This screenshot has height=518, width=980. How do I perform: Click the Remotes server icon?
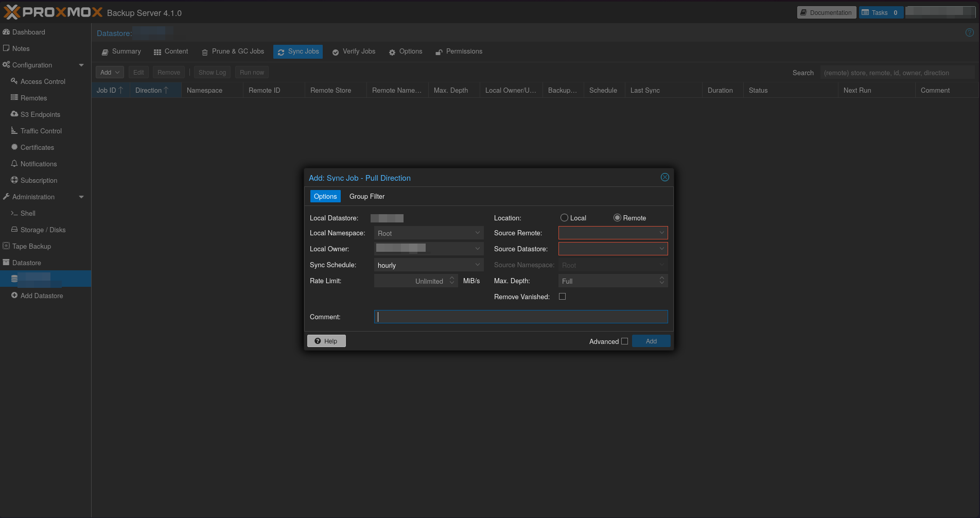[x=14, y=97]
